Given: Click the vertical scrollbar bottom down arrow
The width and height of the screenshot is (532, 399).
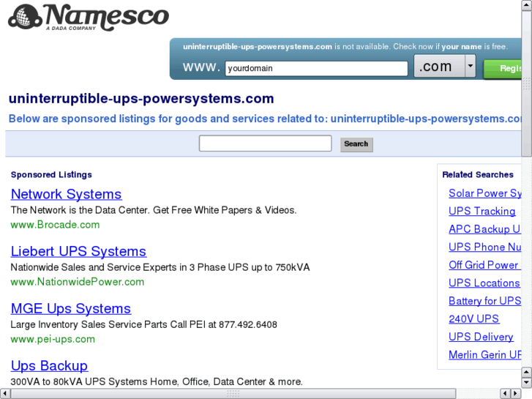Looking at the screenshot, I should 527,384.
